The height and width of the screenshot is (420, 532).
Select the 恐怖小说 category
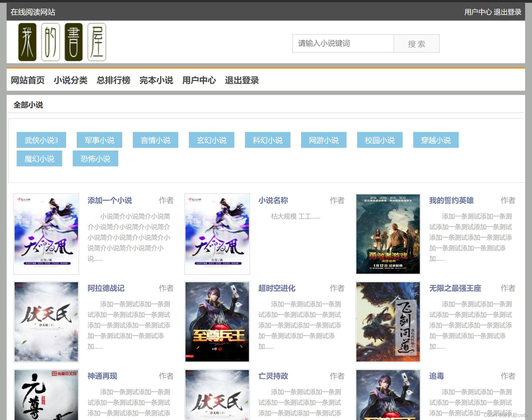(x=95, y=158)
